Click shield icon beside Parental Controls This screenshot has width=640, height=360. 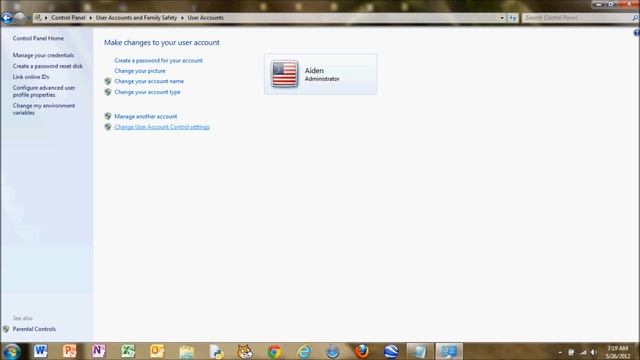tap(6, 329)
